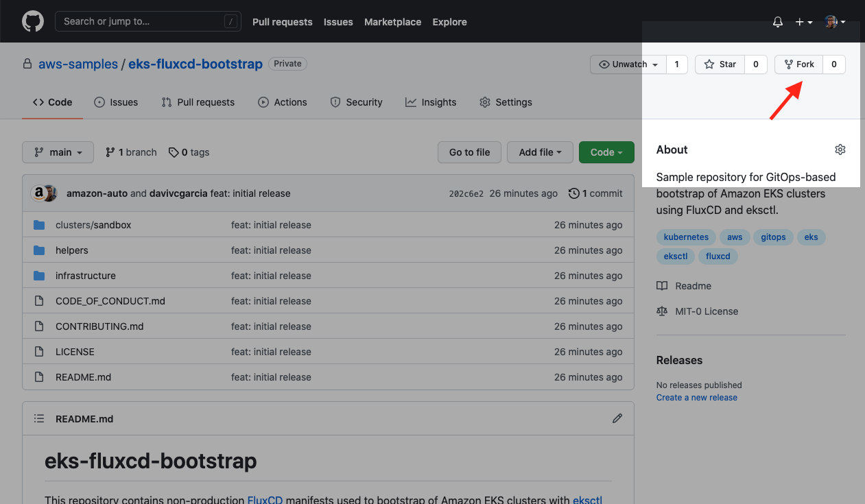Open the clusters/sandbox folder
This screenshot has height=504, width=865.
click(x=93, y=225)
